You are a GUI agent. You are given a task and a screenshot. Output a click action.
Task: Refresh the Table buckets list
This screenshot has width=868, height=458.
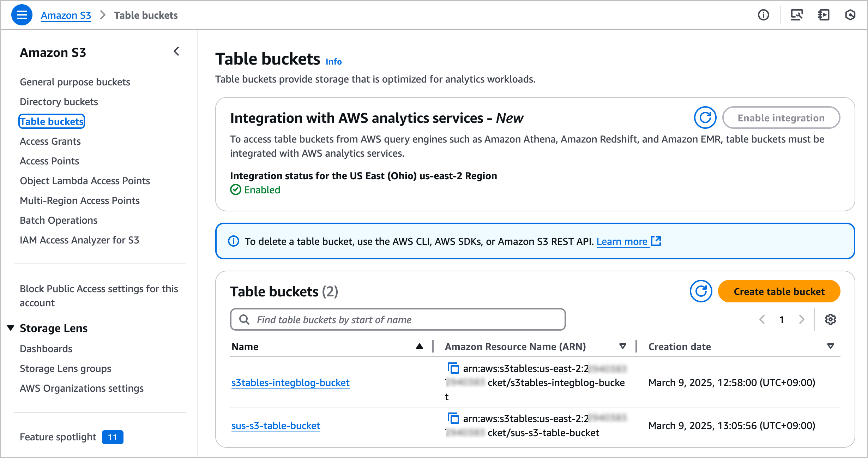coord(700,291)
